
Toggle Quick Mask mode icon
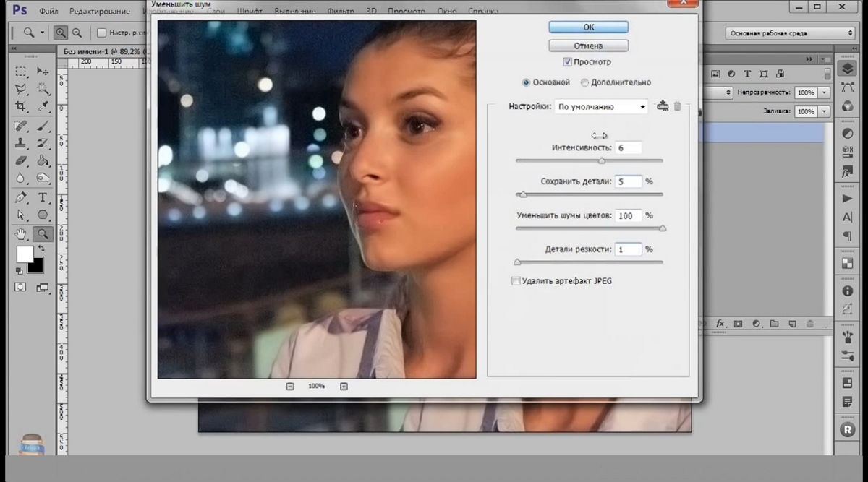point(20,287)
